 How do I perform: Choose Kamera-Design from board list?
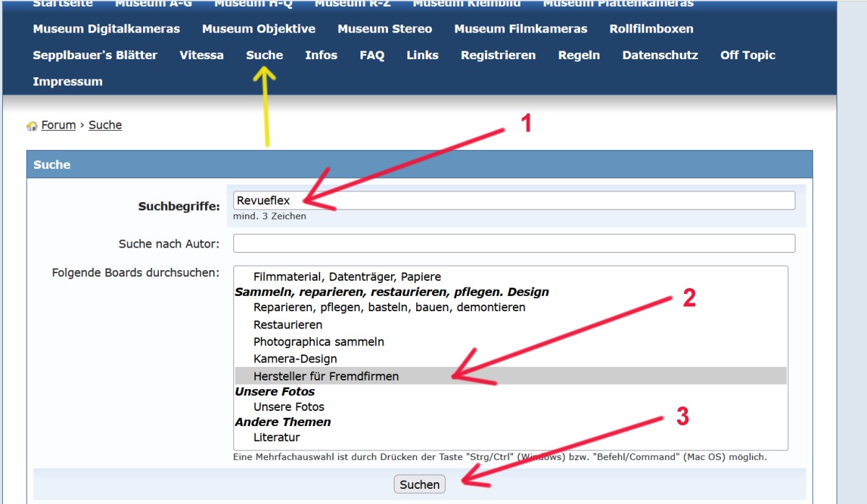[x=295, y=359]
